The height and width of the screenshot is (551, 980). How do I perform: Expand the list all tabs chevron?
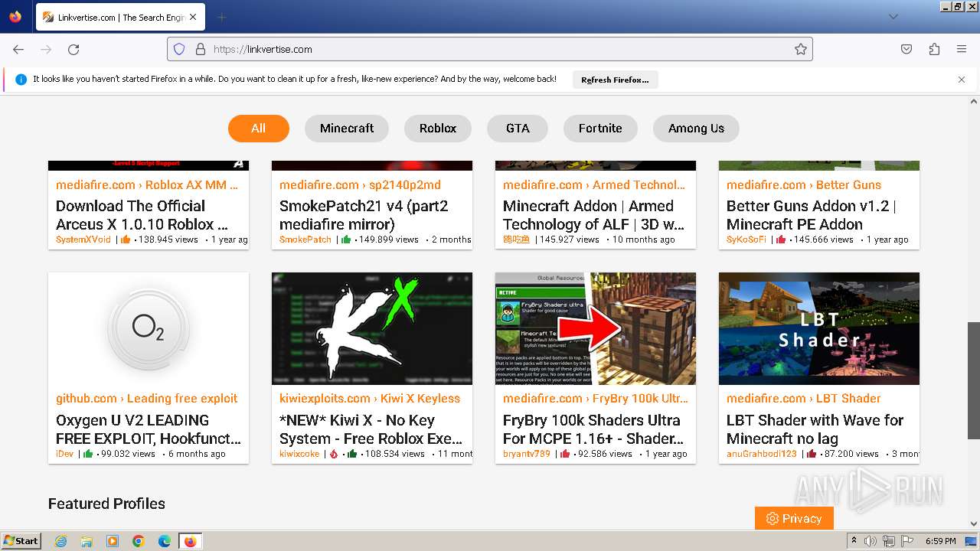893,17
